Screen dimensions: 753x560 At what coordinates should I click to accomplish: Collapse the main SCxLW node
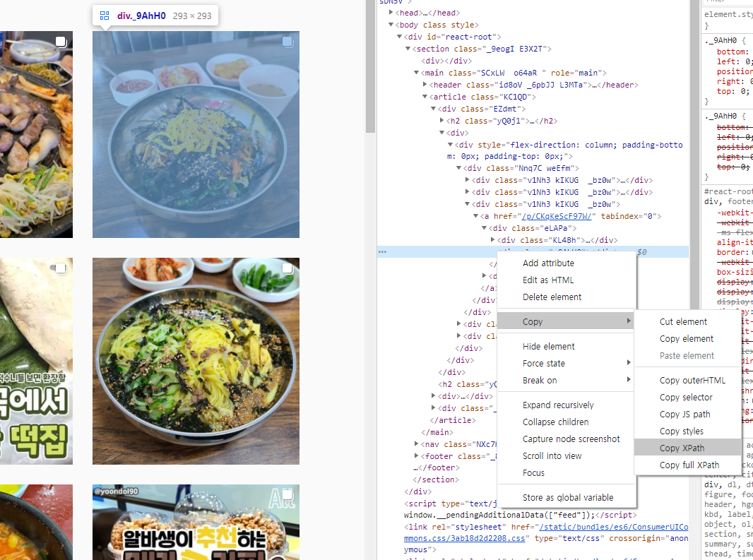click(416, 73)
